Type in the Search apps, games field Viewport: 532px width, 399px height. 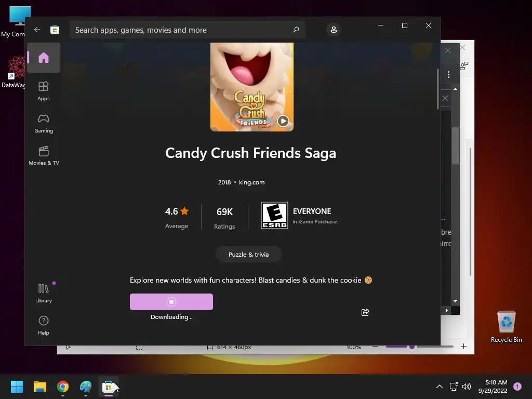[187, 30]
